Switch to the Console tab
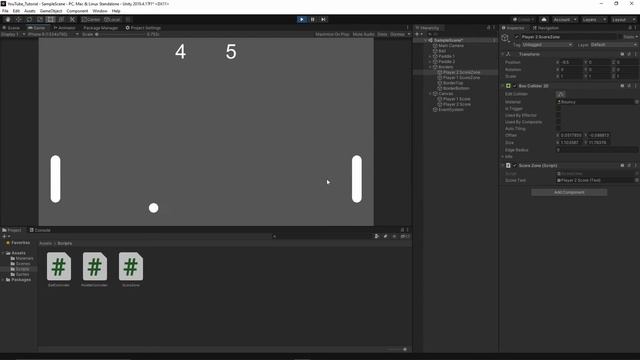This screenshot has height=360, width=640. [x=40, y=230]
